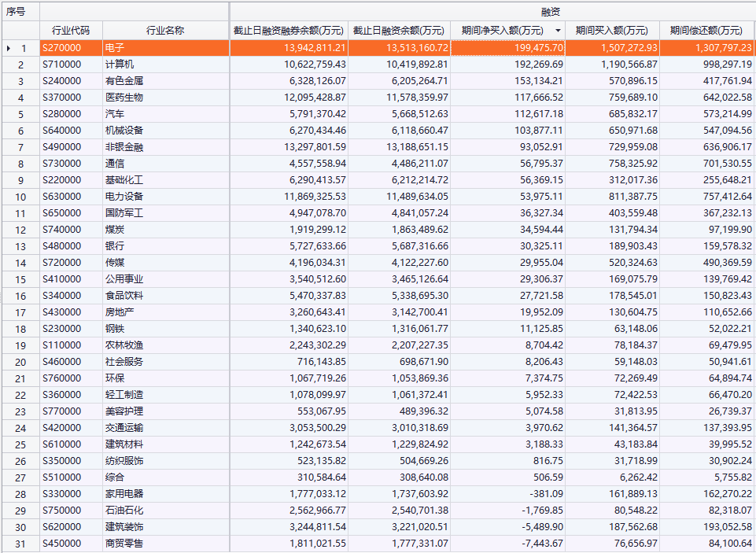756x553 pixels.
Task: Click current-row arrow indicator beside row 1
Action: tap(8, 49)
